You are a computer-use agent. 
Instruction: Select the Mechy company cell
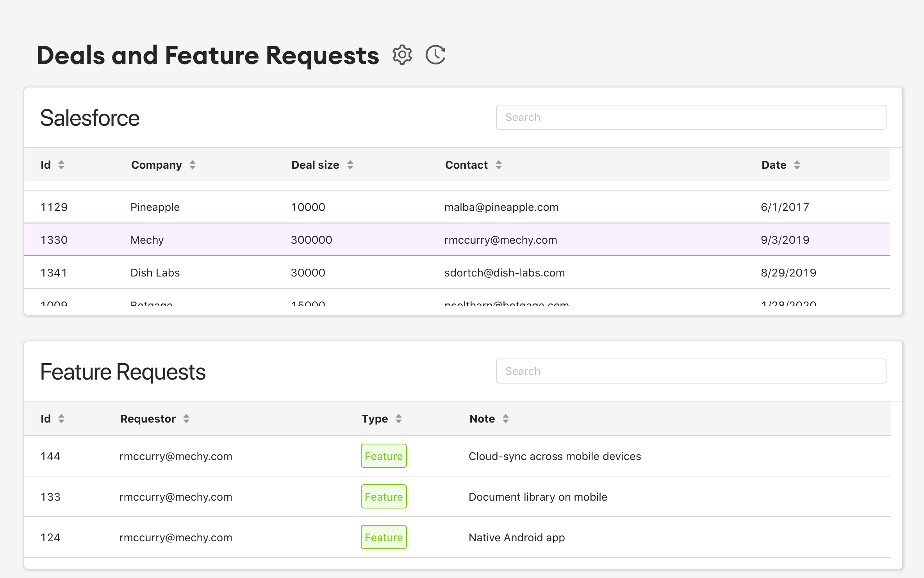coord(147,240)
